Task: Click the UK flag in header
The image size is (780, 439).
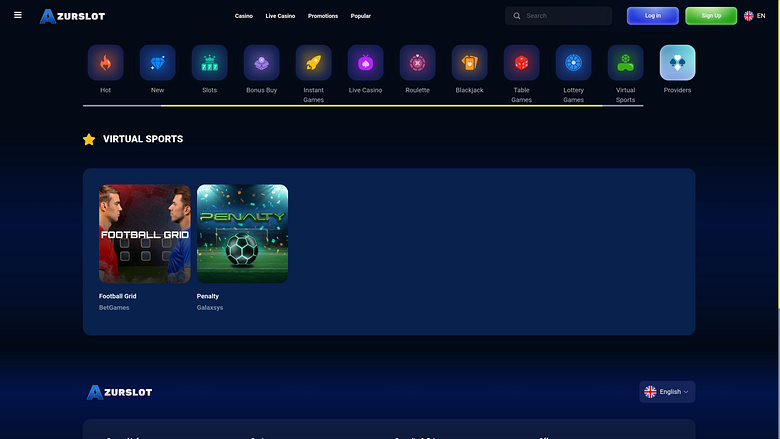Action: click(x=749, y=16)
